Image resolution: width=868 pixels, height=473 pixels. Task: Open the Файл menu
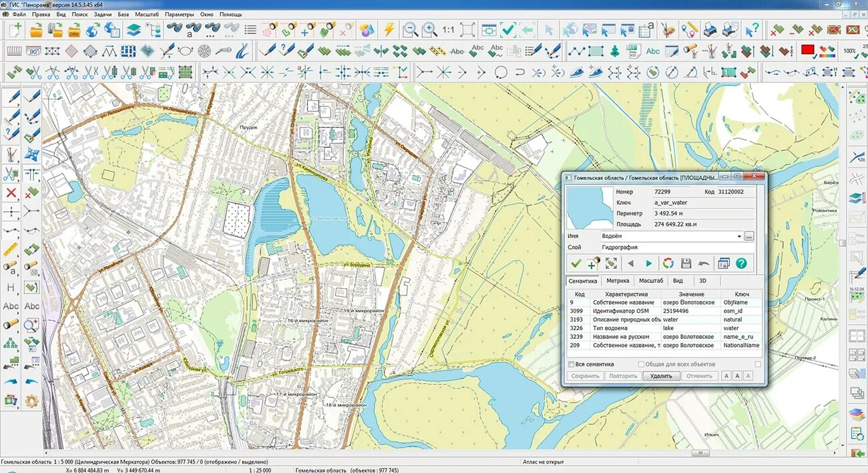[x=19, y=14]
